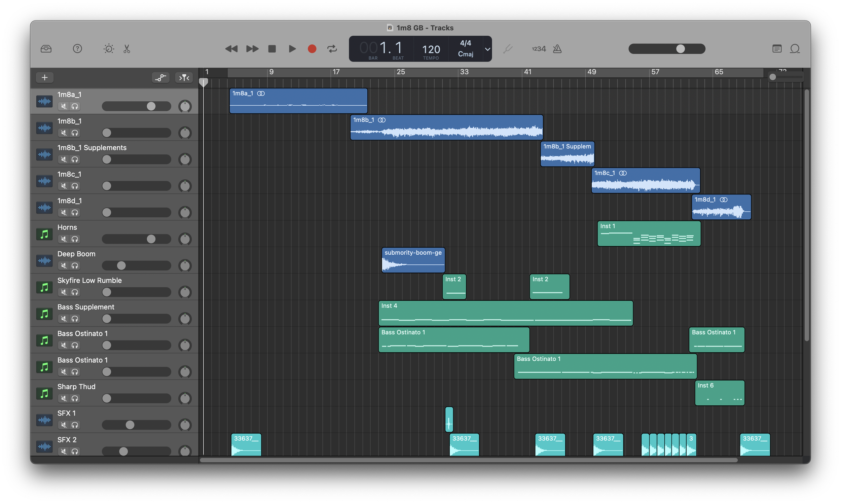Mute the 1m8b_1 Supplements track
Viewport: 841px width, 504px height.
click(x=64, y=159)
